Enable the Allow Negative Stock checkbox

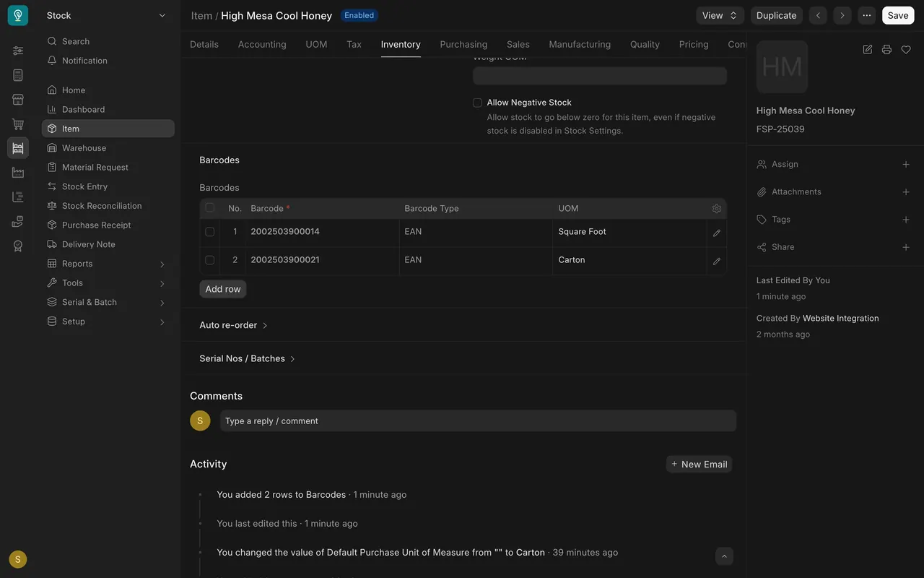[x=477, y=103]
